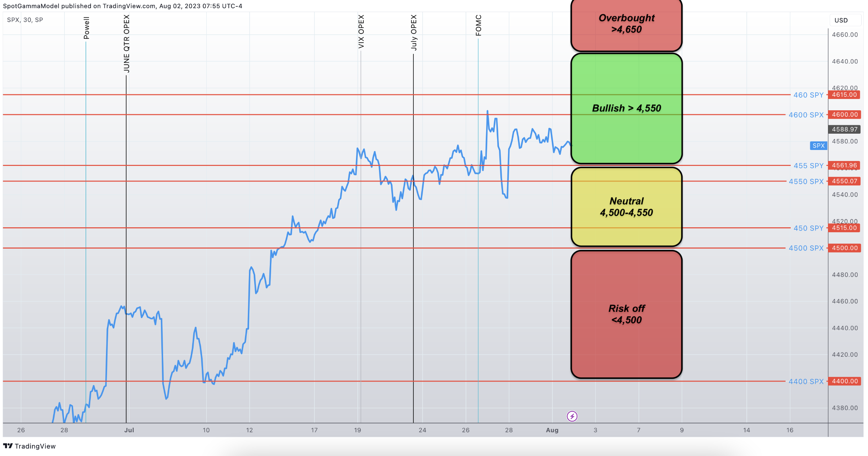Viewport: 868px width, 456px height.
Task: Select the Risk off <4,500 red box
Action: (626, 314)
